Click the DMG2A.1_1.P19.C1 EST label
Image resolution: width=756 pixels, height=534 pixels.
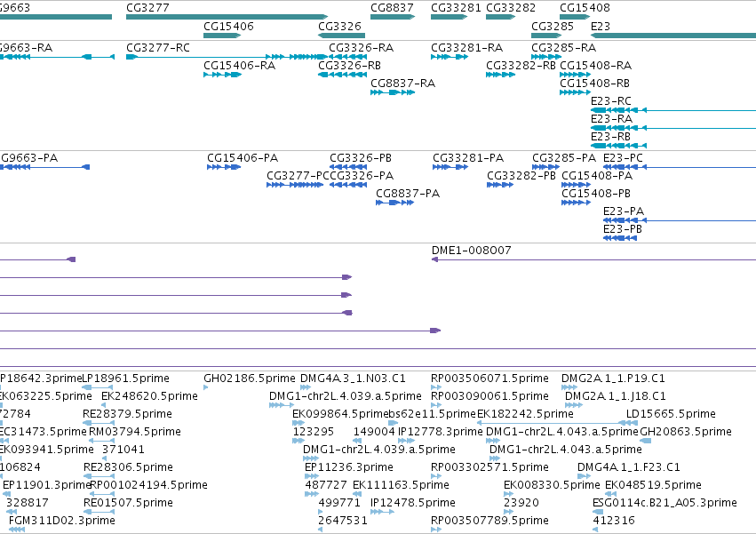tap(613, 379)
